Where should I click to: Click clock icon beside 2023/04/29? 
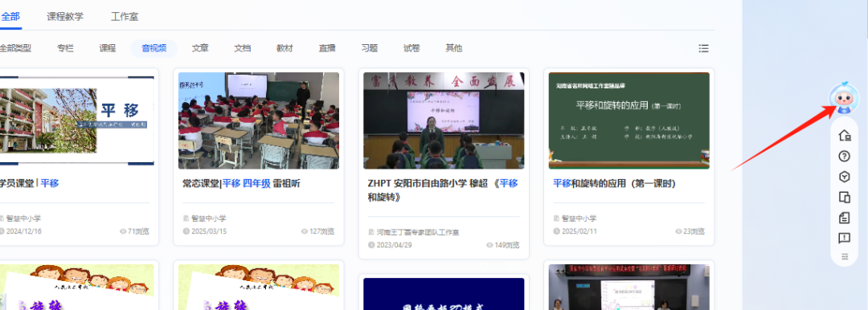click(371, 245)
